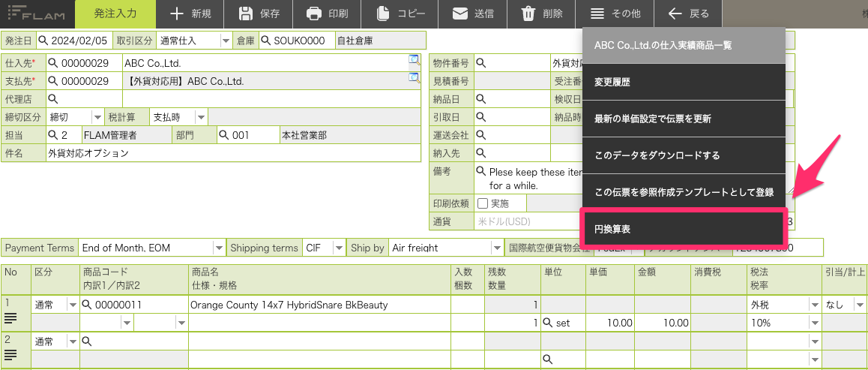Click search icon in 支払先 code field
Image resolution: width=868 pixels, height=370 pixels.
pos(53,81)
